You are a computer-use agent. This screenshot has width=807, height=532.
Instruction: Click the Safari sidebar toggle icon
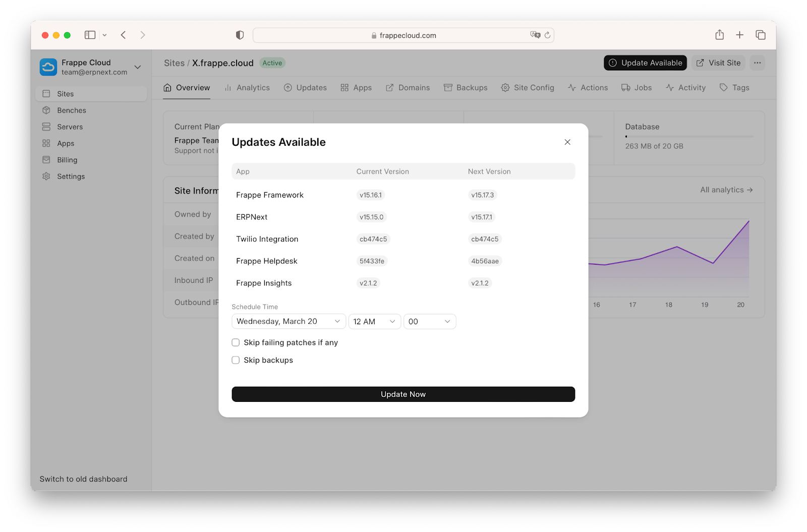point(90,35)
